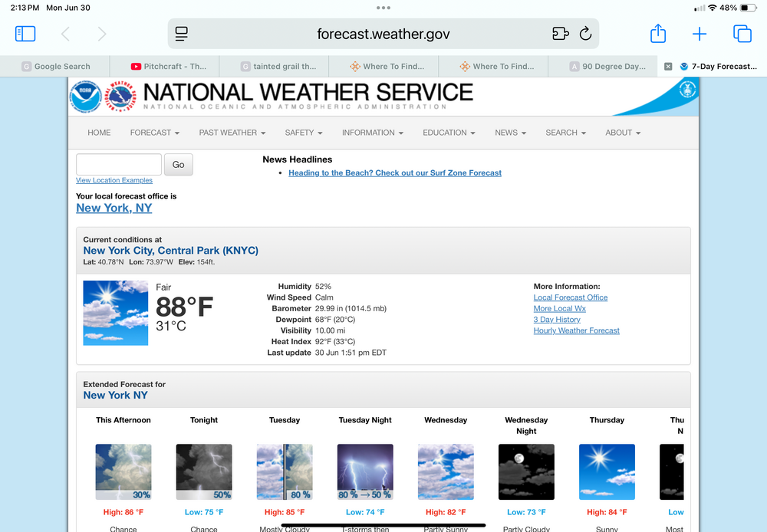Expand the FORECAST dropdown menu
The width and height of the screenshot is (767, 532).
155,133
